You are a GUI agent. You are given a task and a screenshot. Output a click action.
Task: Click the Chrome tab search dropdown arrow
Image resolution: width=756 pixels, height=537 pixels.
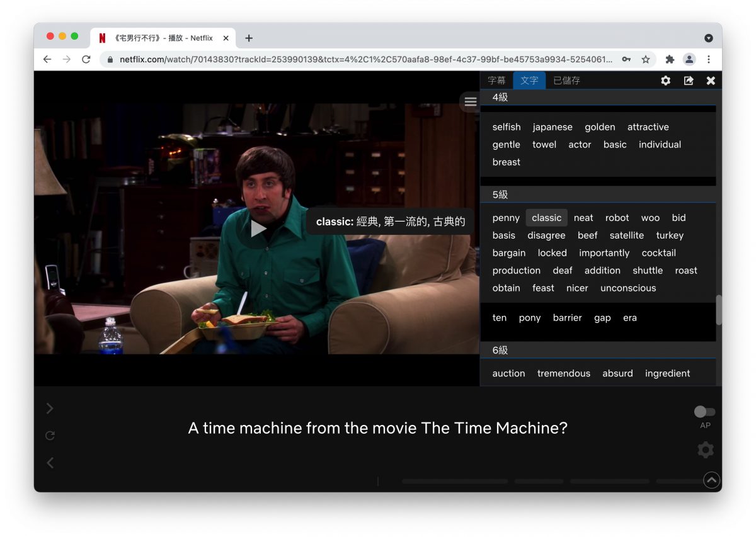(709, 38)
